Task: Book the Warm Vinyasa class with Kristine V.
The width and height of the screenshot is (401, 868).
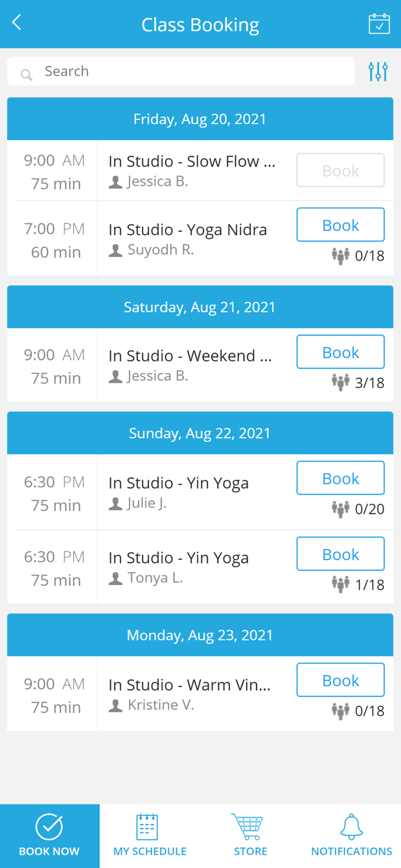Action: click(340, 680)
